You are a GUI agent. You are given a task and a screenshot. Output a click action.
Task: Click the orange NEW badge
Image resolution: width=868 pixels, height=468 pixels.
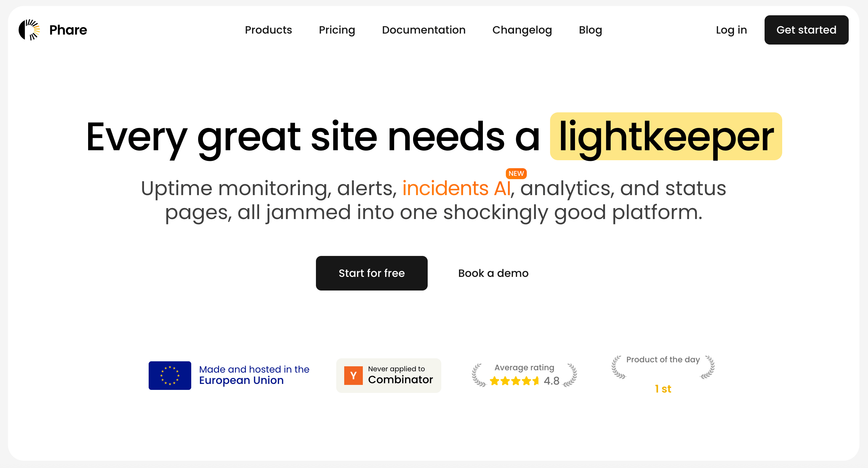tap(516, 174)
